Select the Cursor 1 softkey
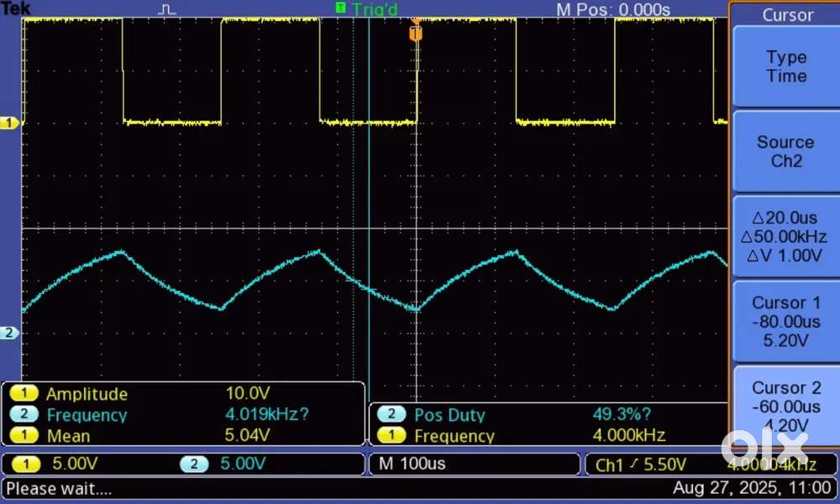This screenshot has height=504, width=840. pos(786,322)
